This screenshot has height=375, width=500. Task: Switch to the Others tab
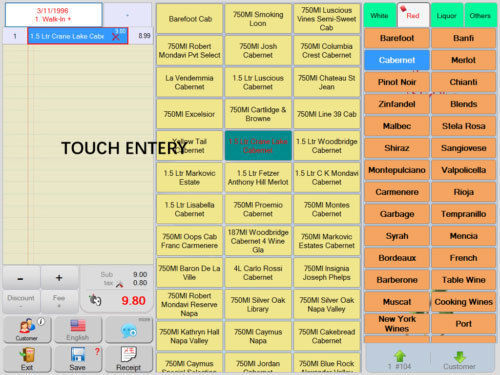pos(480,15)
